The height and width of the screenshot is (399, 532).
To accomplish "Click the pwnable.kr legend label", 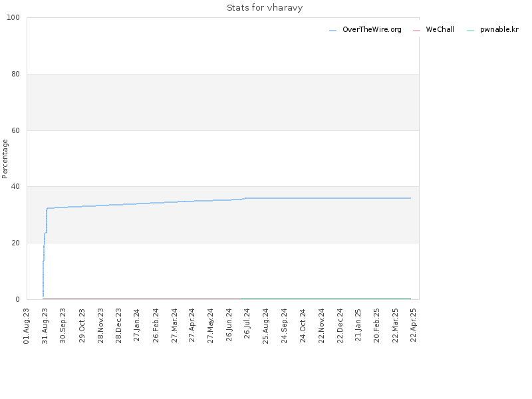I will coord(499,29).
